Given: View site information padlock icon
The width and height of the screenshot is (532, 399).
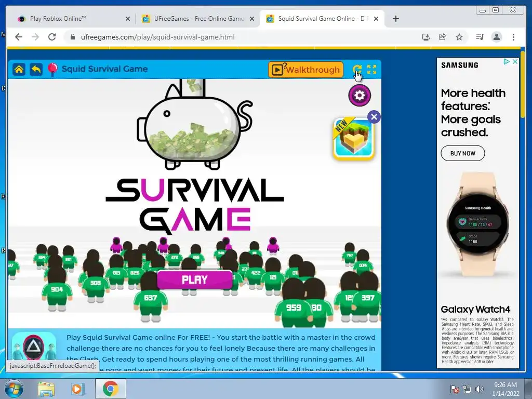Looking at the screenshot, I should click(x=73, y=37).
